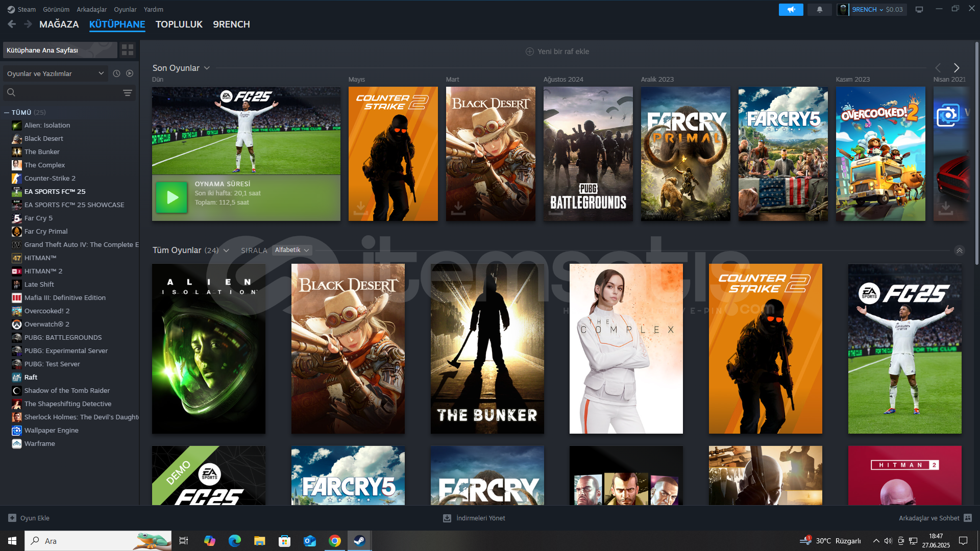The image size is (980, 551).
Task: Open the notifications bell
Action: 820,10
